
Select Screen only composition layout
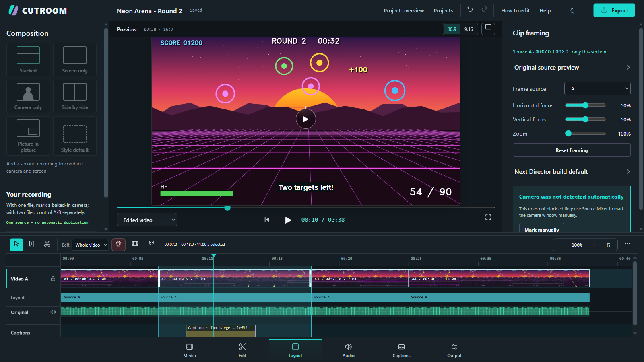click(75, 60)
